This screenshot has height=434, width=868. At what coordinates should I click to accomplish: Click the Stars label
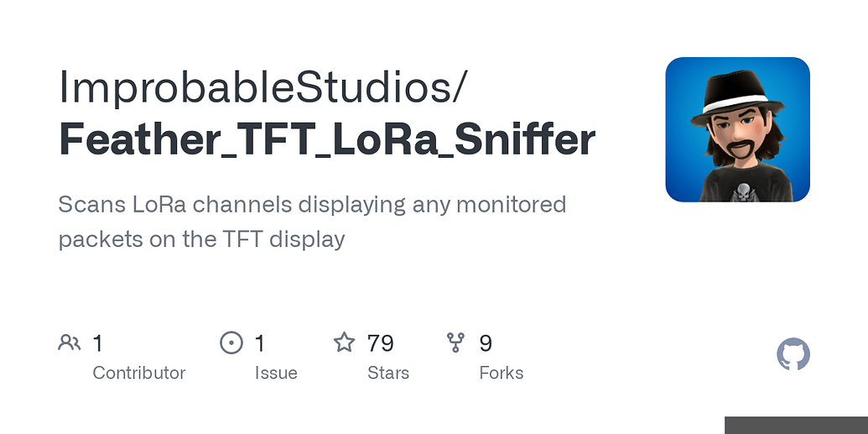[388, 373]
